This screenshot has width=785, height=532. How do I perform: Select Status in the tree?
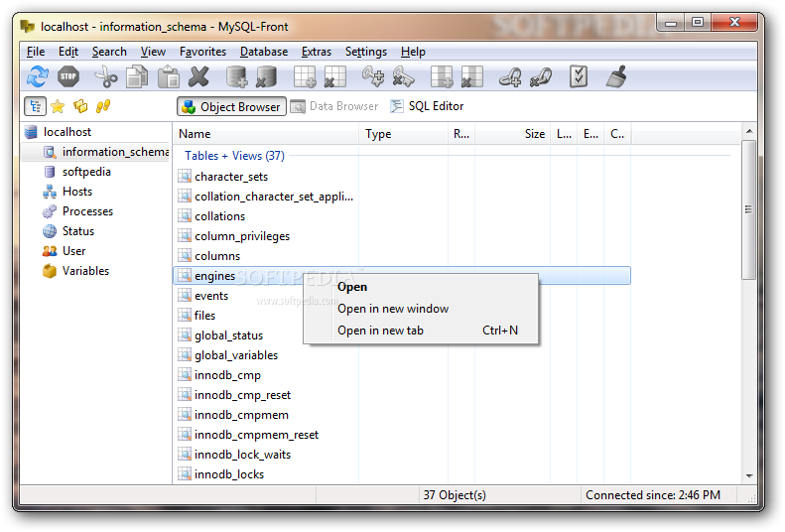point(78,231)
